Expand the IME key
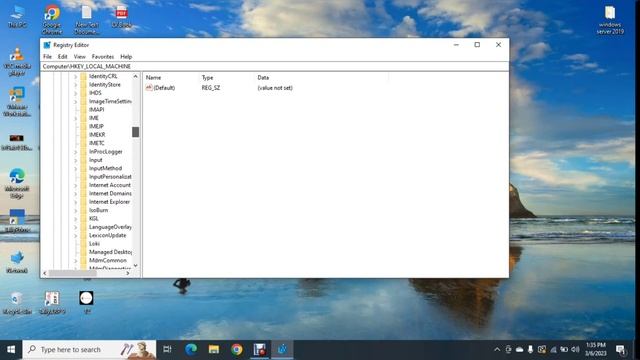The image size is (640, 360). click(76, 118)
